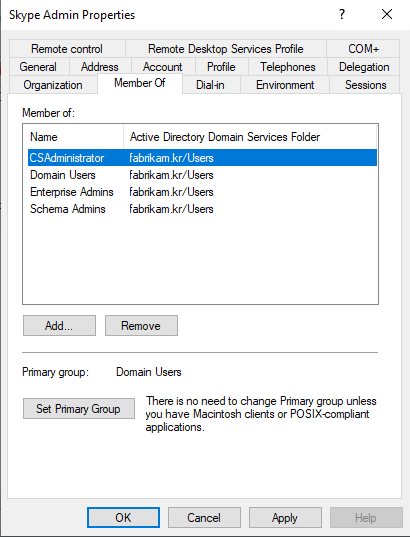This screenshot has height=537, width=410.
Task: Open the Environment tab
Action: click(285, 85)
